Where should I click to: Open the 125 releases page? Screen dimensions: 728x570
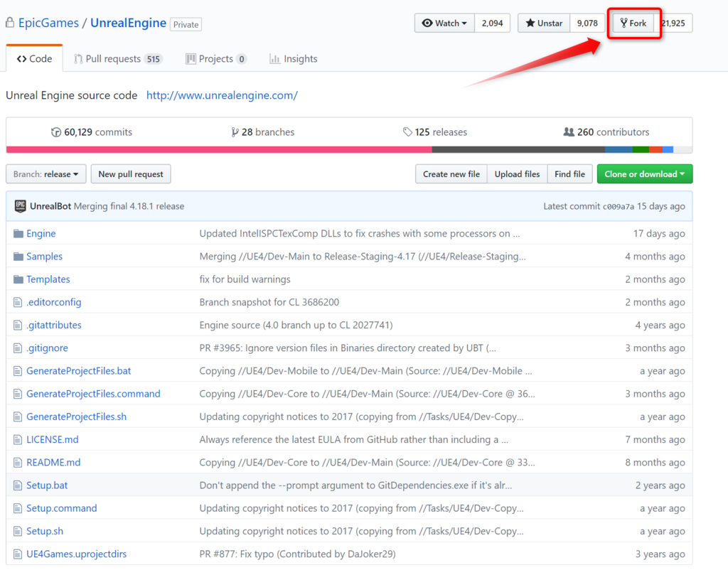point(435,132)
